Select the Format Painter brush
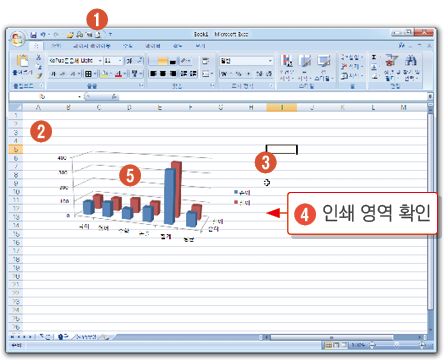 click(39, 76)
